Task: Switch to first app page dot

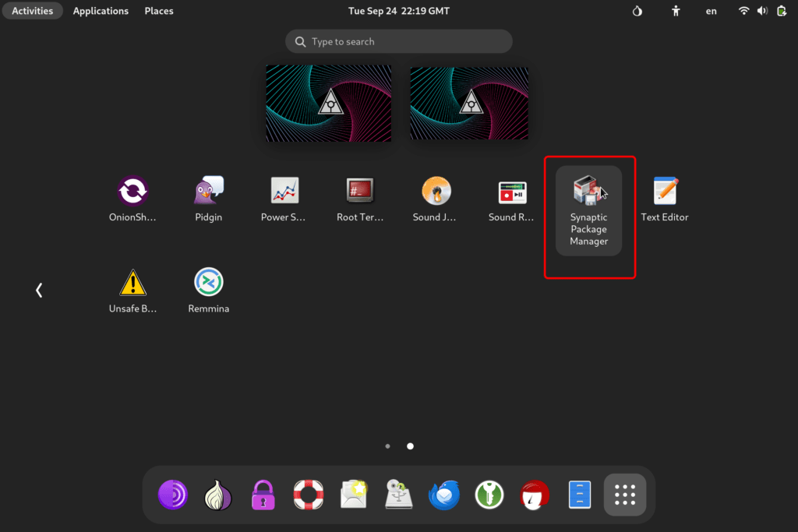Action: pyautogui.click(x=388, y=446)
